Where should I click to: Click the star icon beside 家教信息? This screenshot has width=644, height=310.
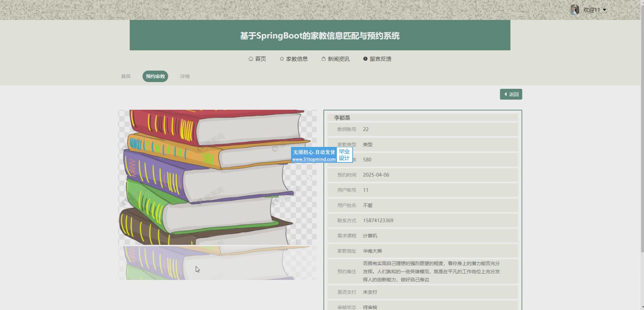point(282,59)
